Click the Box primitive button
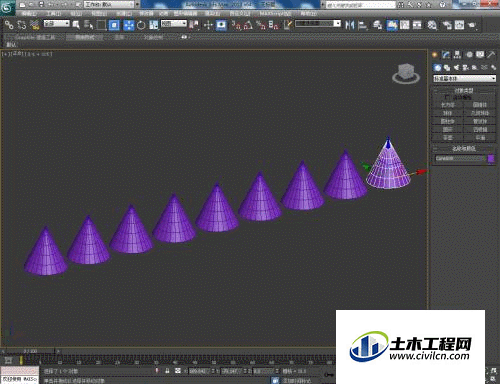The height and width of the screenshot is (384, 500). (448, 105)
